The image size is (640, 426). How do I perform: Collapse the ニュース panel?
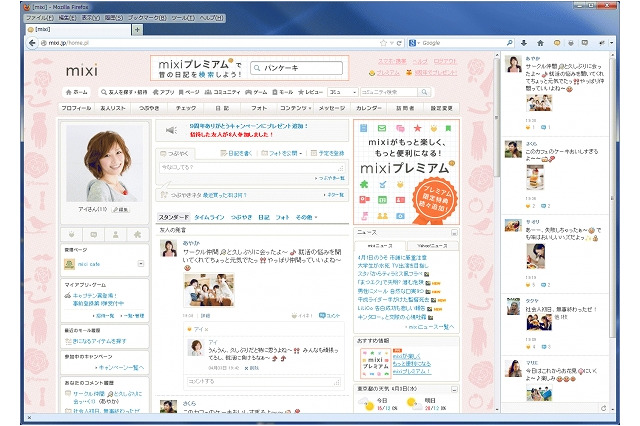point(454,233)
